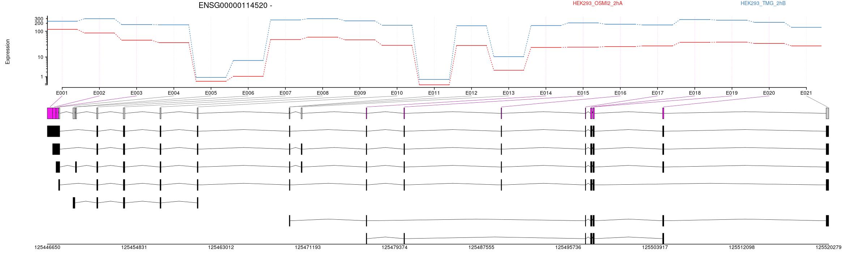Screen dimensions: 868x253
Task: Click exon label E001
Action: (62, 93)
